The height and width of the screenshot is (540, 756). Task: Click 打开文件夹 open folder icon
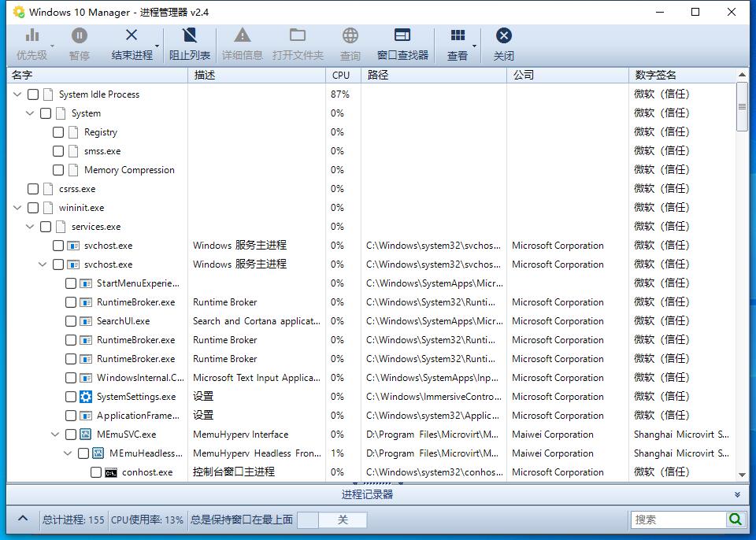pyautogui.click(x=298, y=35)
